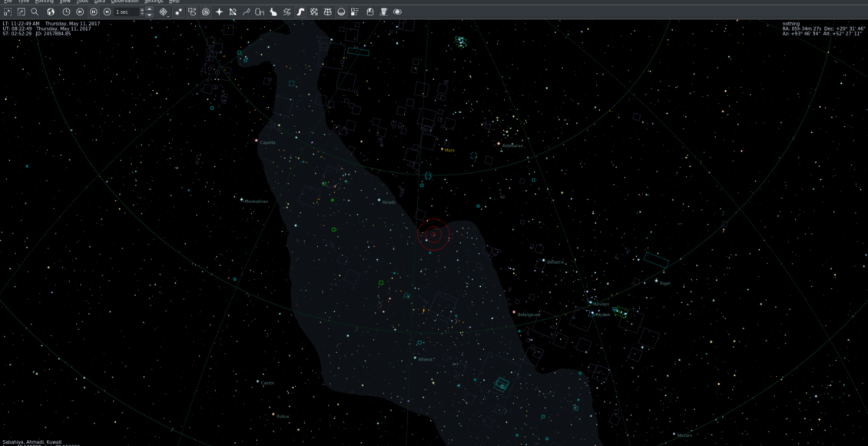Click the Capella star label

[x=267, y=142]
